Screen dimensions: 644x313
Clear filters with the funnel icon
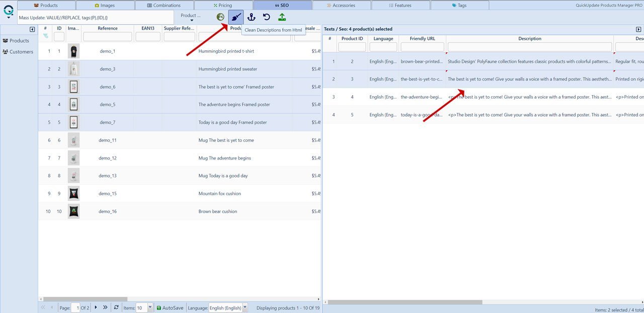click(45, 37)
